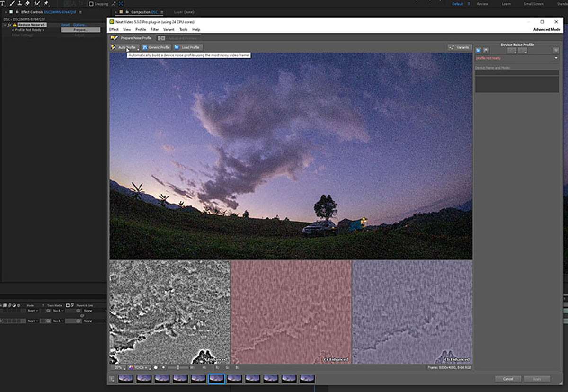The image size is (568, 392).
Task: Click the viewer brightness slider handle
Action: click(177, 367)
